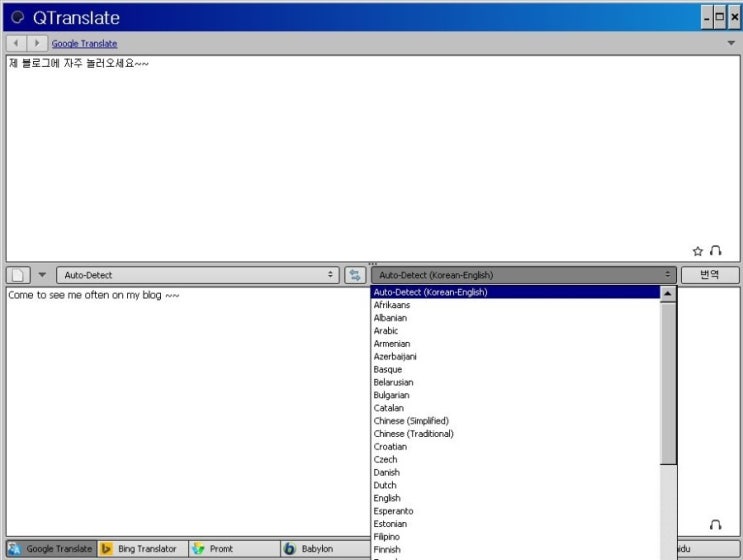743x560 pixels.
Task: Minimize the QTranslate window
Action: coord(707,18)
